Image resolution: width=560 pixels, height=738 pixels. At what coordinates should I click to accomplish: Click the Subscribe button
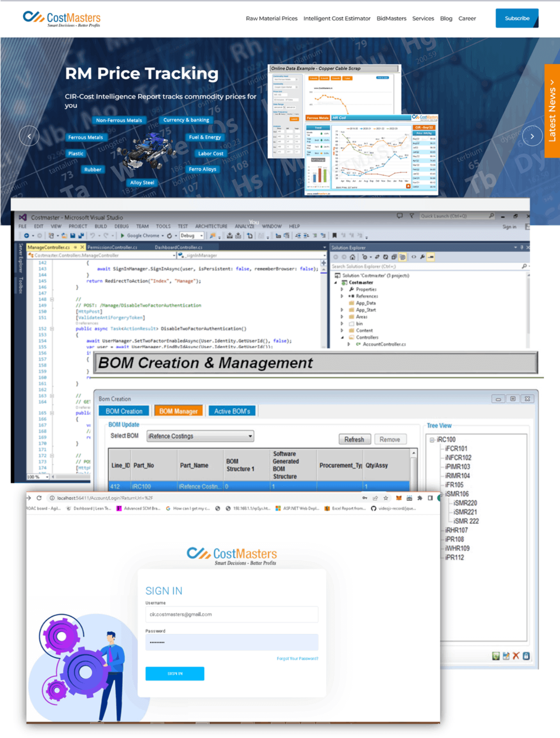(x=517, y=18)
